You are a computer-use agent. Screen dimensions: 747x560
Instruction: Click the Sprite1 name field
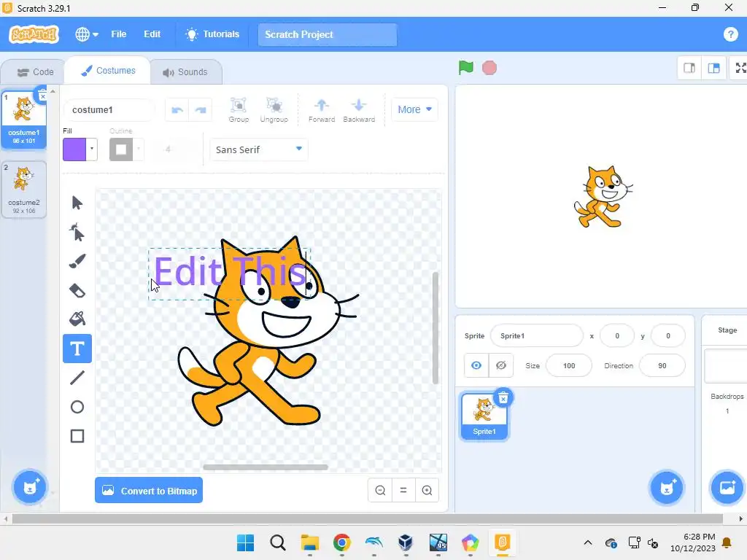click(536, 335)
